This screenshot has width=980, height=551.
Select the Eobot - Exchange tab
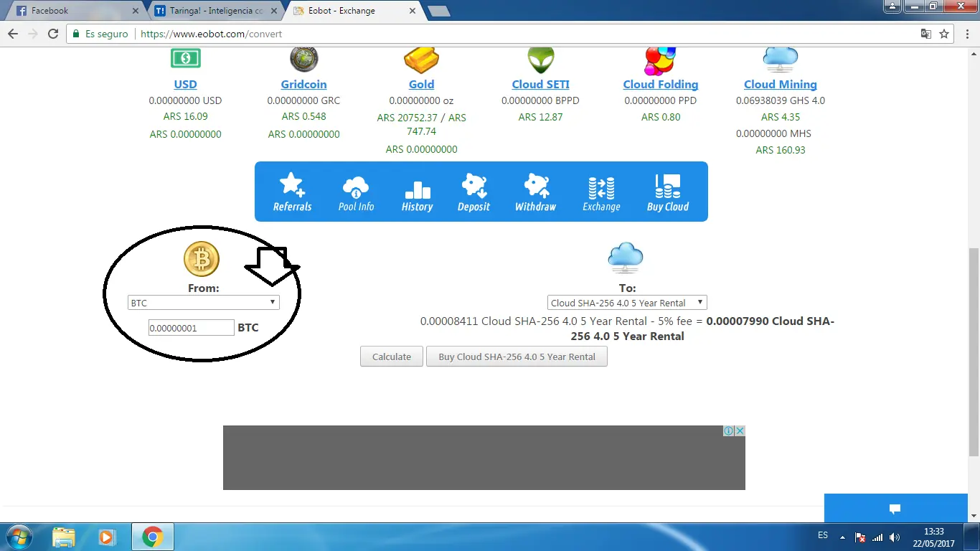[x=354, y=11]
